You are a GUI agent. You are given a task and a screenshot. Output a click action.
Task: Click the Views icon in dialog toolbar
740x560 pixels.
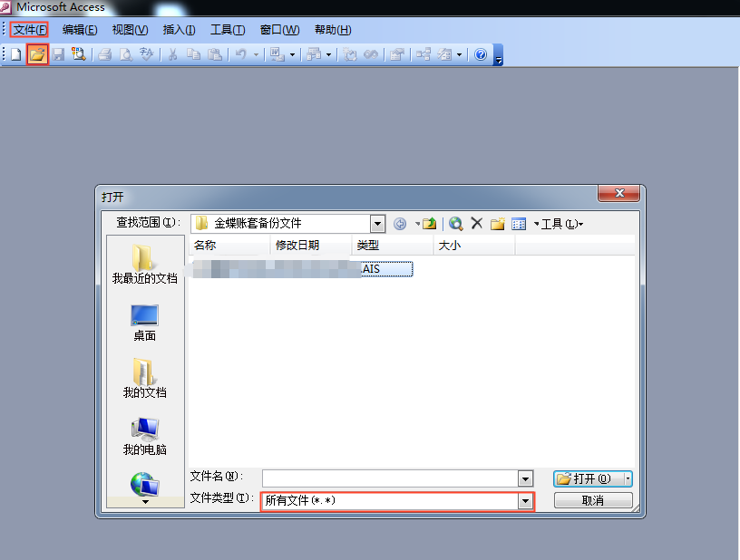click(519, 224)
